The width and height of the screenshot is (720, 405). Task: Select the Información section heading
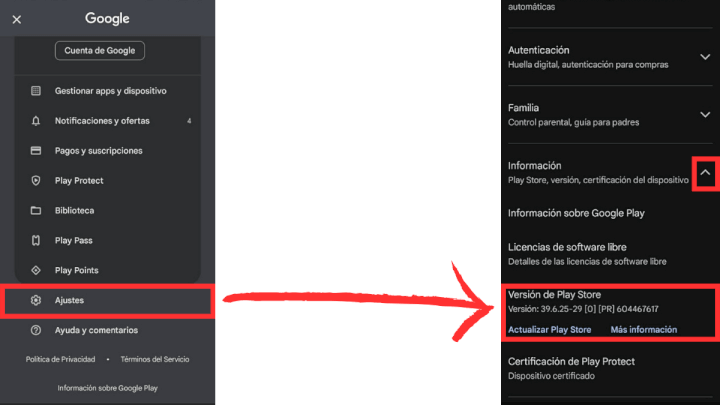point(534,166)
